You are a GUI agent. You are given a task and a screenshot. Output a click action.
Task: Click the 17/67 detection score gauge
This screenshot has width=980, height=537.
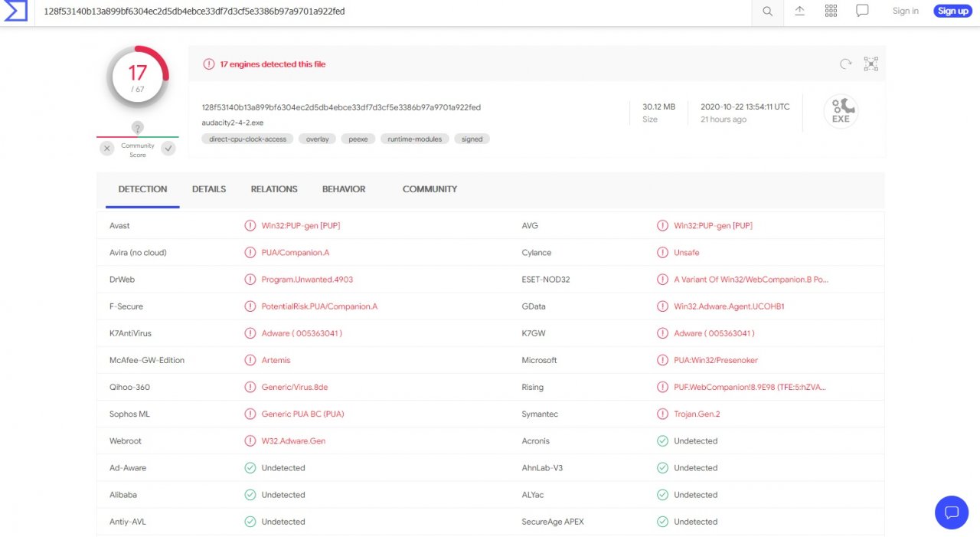point(138,77)
